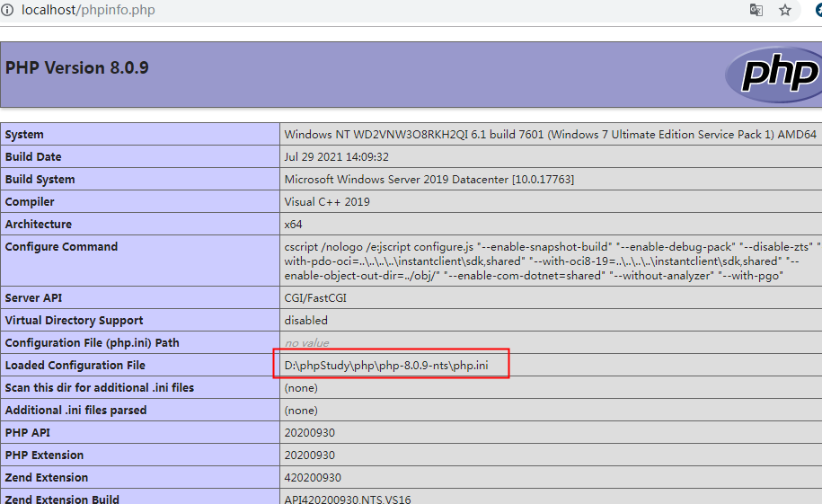Click the Architecture label
Image resolution: width=822 pixels, height=504 pixels.
click(39, 224)
